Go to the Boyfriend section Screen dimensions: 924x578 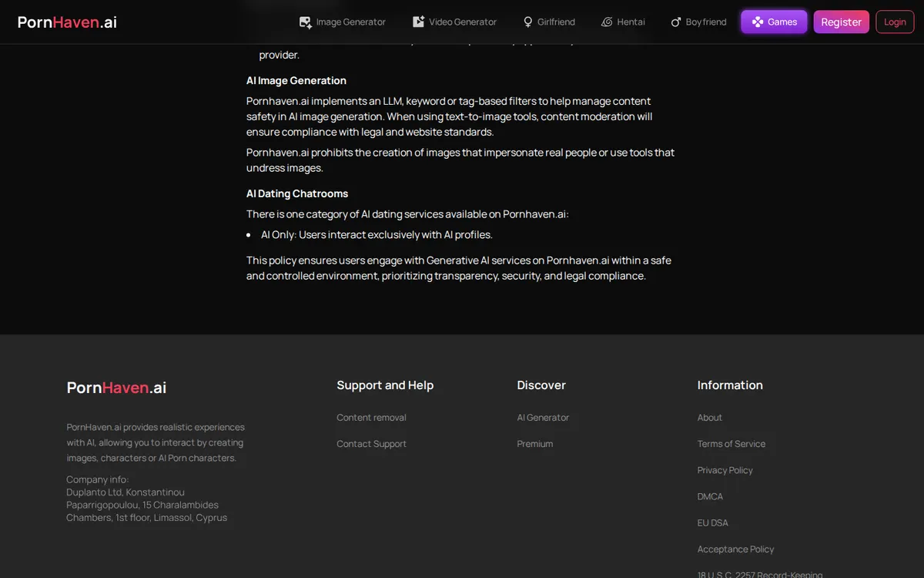click(x=698, y=22)
